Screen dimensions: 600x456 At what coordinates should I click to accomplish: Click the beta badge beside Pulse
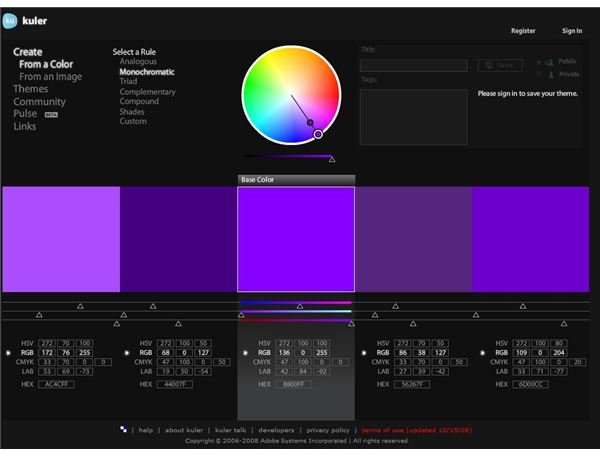pos(51,114)
